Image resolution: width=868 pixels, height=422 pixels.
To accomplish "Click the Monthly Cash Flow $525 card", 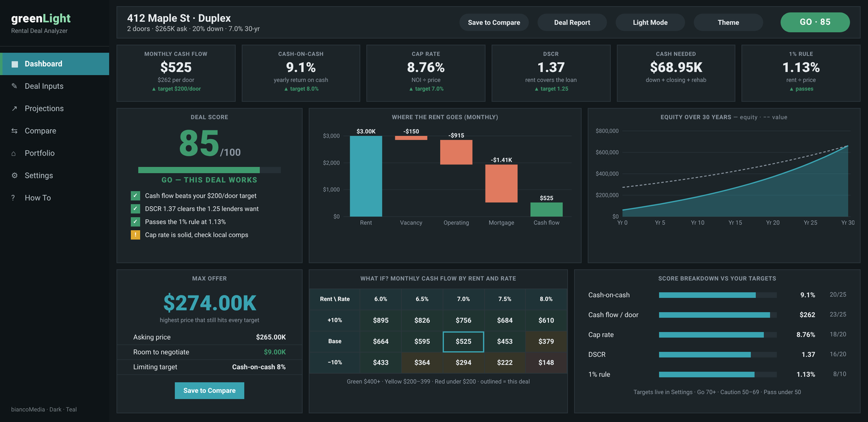I will click(x=176, y=73).
